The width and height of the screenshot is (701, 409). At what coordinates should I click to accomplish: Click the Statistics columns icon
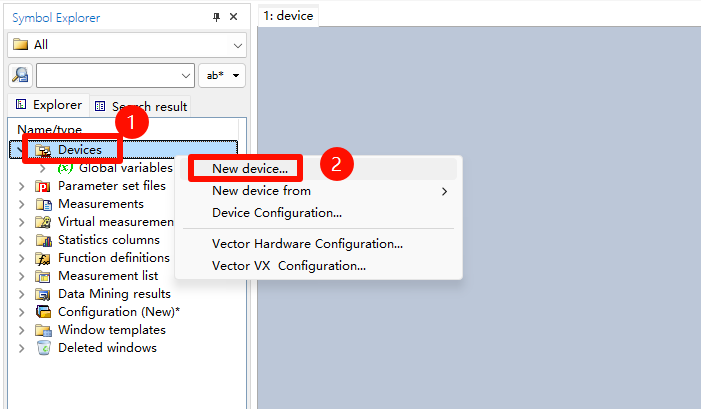click(x=43, y=240)
